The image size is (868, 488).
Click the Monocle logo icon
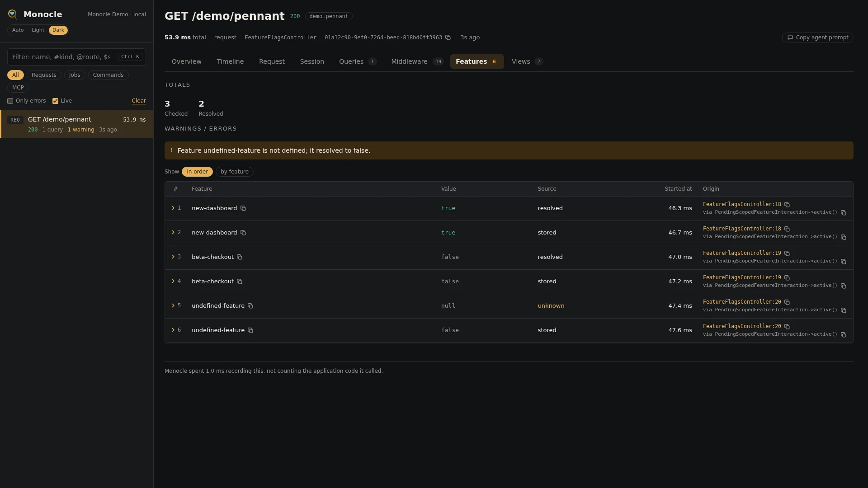point(13,14)
